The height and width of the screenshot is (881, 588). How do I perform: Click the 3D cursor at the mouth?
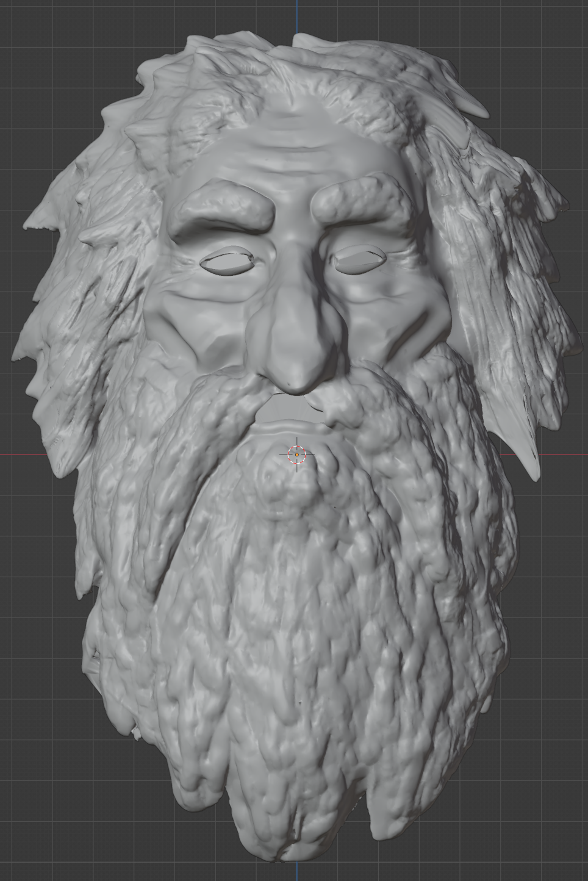click(x=297, y=455)
